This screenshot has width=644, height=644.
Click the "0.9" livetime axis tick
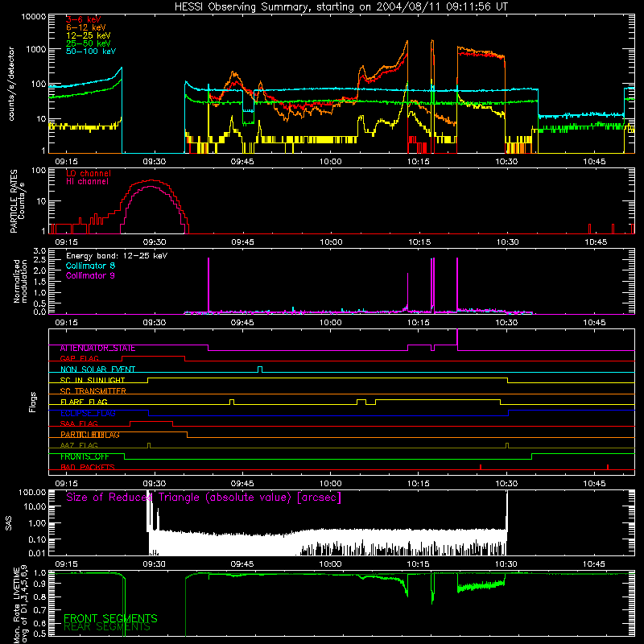pyautogui.click(x=39, y=584)
